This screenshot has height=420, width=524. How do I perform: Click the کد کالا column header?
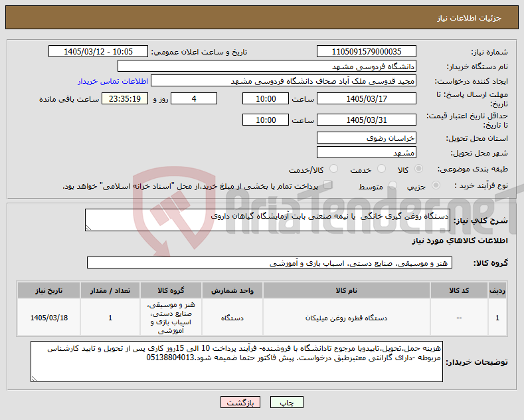(459, 290)
